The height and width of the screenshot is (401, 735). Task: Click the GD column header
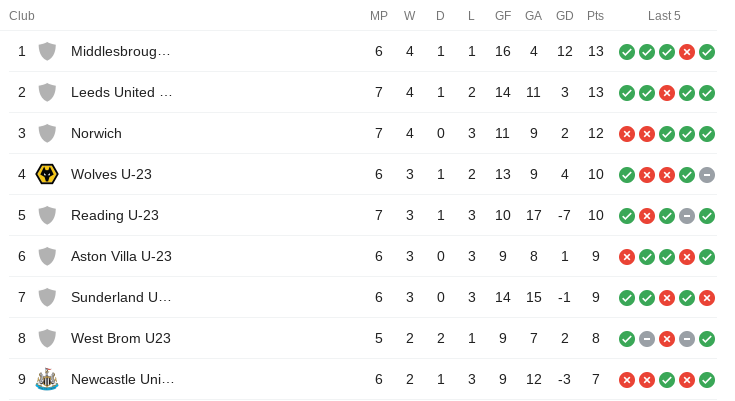pos(565,15)
